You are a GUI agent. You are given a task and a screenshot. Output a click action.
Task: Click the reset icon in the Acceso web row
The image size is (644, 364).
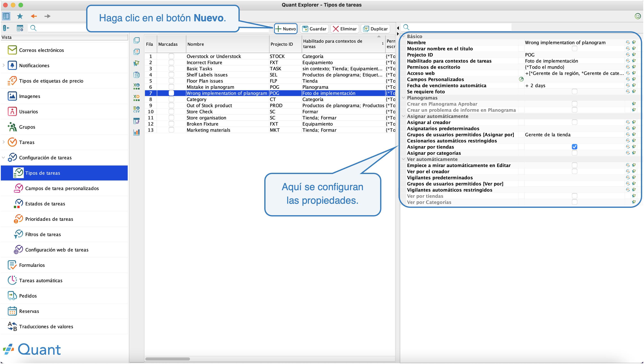pyautogui.click(x=628, y=73)
